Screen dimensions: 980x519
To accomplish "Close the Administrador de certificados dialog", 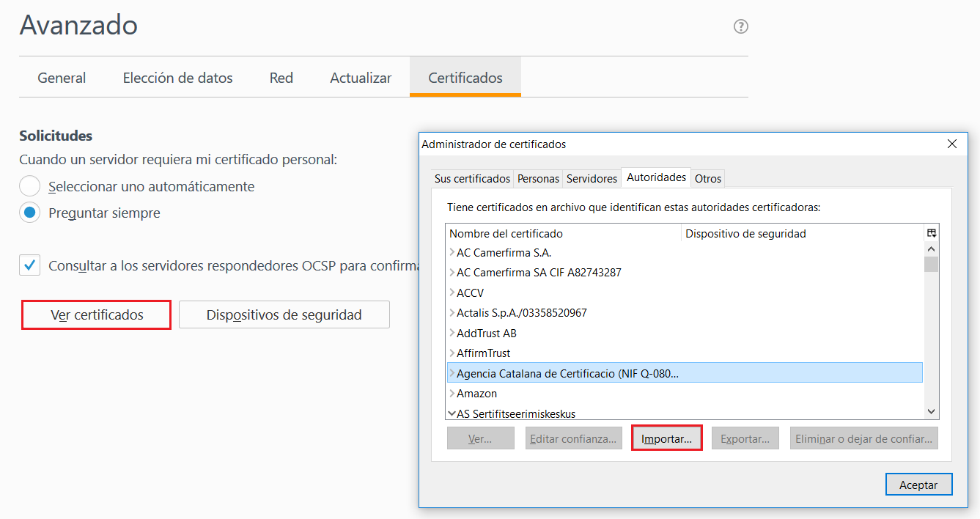I will (952, 144).
